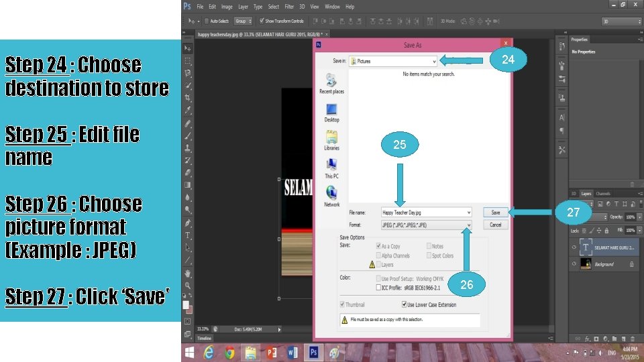Viewport: 644px width, 362px height.
Task: Click the Cancel button
Action: pyautogui.click(x=495, y=225)
